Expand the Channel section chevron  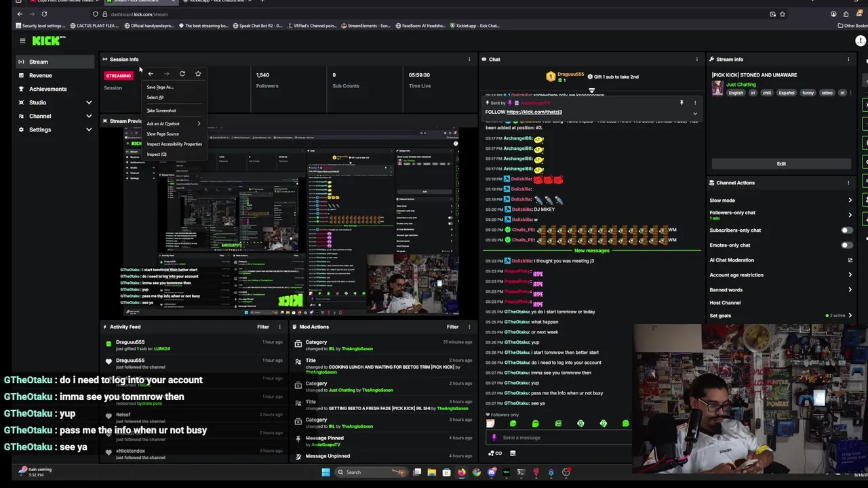88,116
